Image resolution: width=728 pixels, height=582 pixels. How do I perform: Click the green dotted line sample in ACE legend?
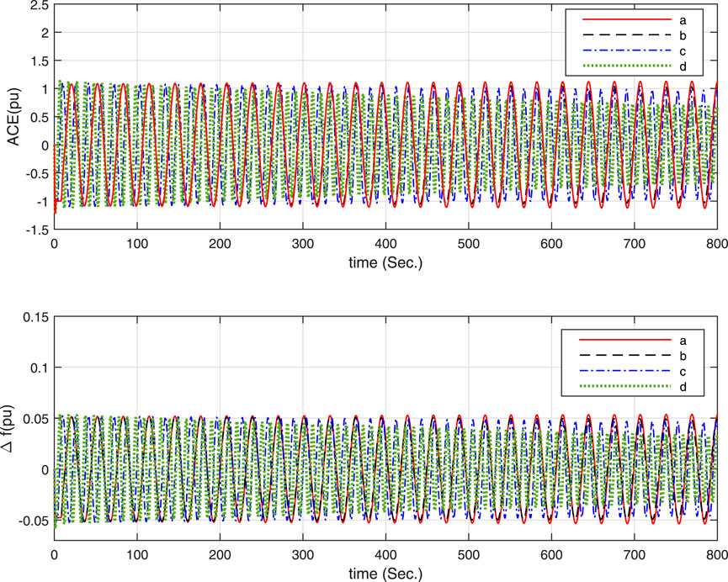coord(627,66)
